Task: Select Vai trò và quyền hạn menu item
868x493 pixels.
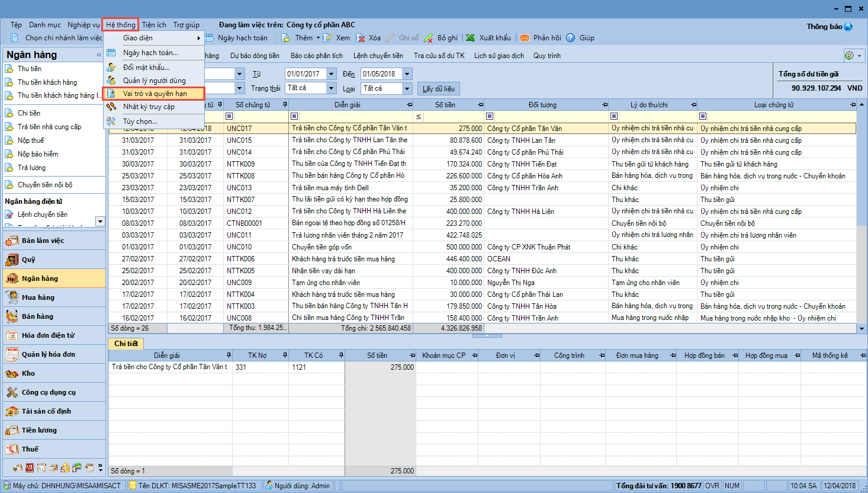Action: pyautogui.click(x=155, y=94)
